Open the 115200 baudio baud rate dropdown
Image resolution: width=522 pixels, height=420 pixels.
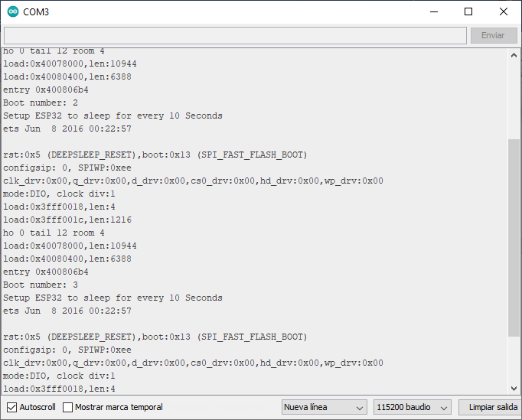tap(412, 407)
